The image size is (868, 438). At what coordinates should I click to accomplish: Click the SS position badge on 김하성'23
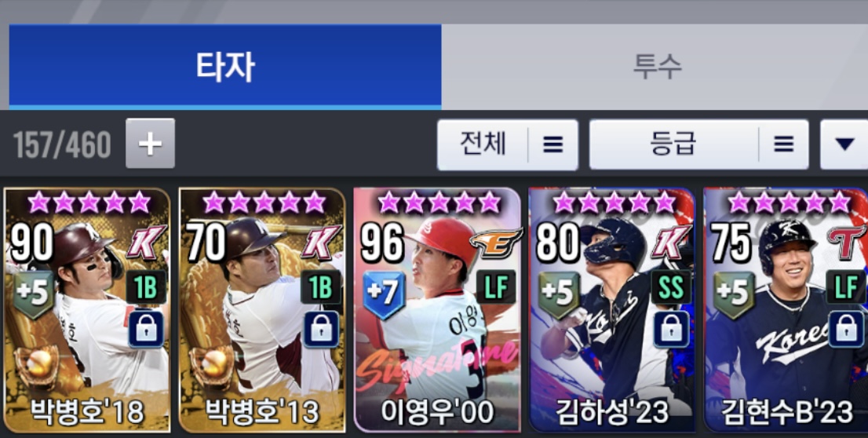point(671,287)
